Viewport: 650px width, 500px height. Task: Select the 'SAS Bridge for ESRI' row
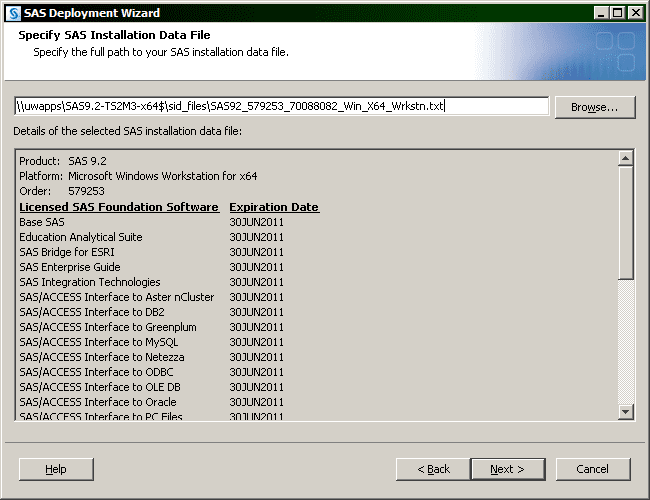pyautogui.click(x=152, y=252)
